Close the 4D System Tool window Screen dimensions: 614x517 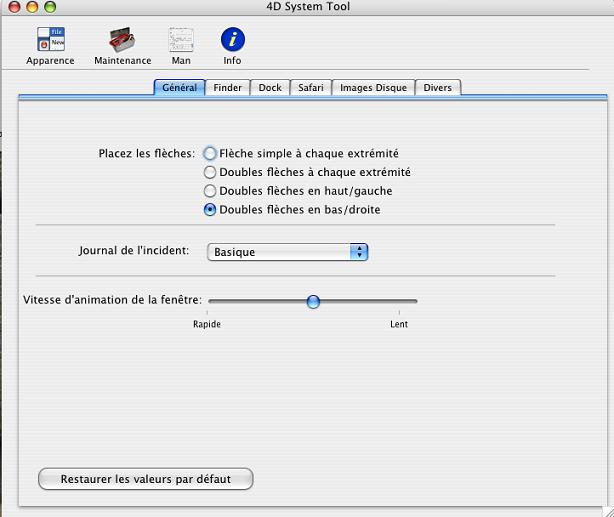(x=12, y=7)
